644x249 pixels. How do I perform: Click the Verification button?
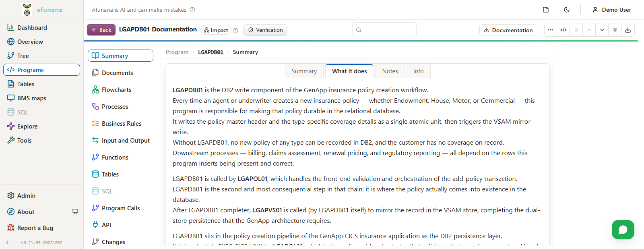point(265,30)
